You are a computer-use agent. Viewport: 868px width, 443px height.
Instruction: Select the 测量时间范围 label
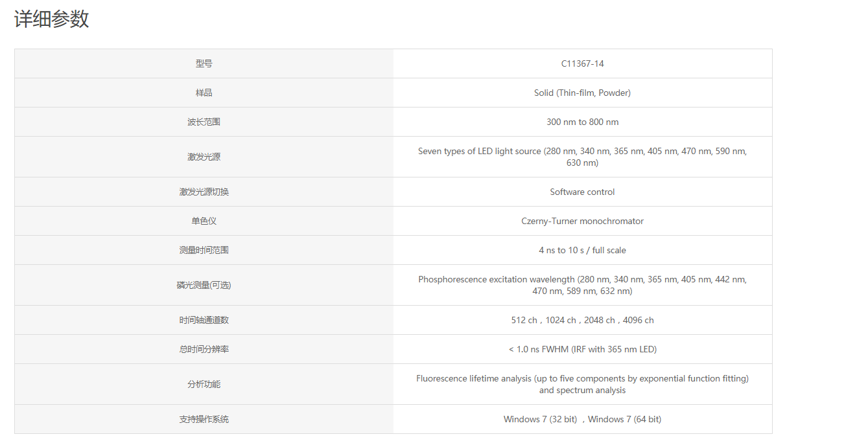(204, 250)
